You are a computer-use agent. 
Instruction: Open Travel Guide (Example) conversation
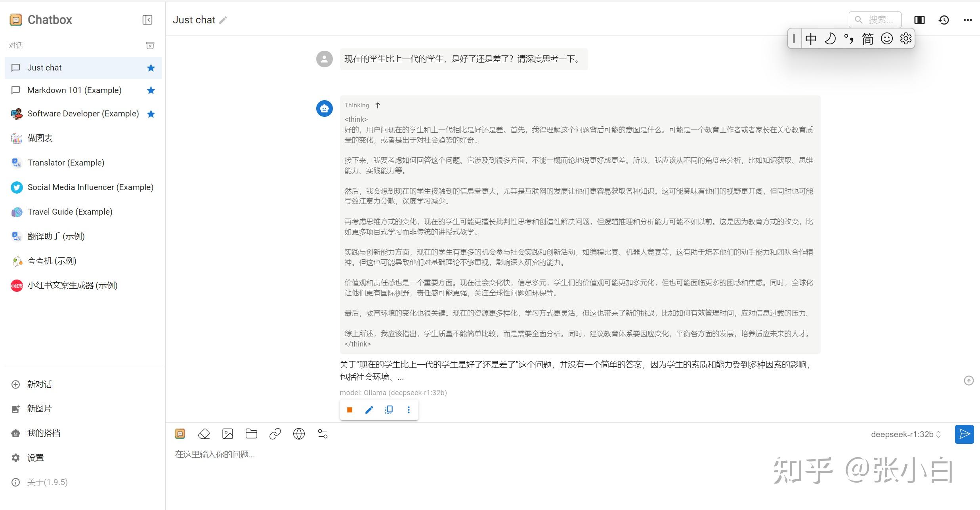click(83, 212)
